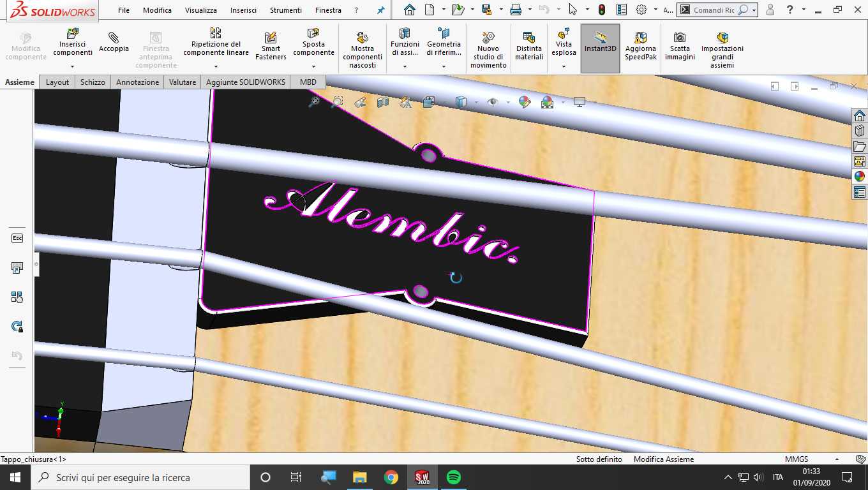Open the Strumenti menu
Image resolution: width=868 pixels, height=490 pixels.
coord(285,10)
